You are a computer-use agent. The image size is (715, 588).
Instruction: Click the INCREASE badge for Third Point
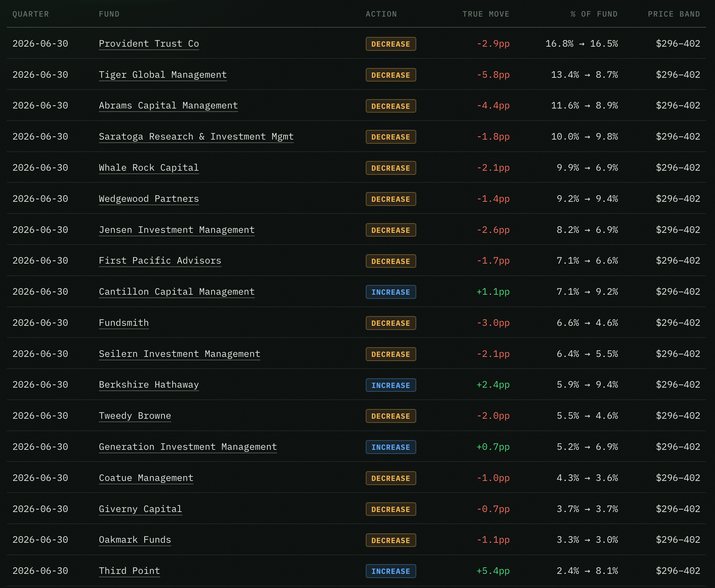click(391, 571)
